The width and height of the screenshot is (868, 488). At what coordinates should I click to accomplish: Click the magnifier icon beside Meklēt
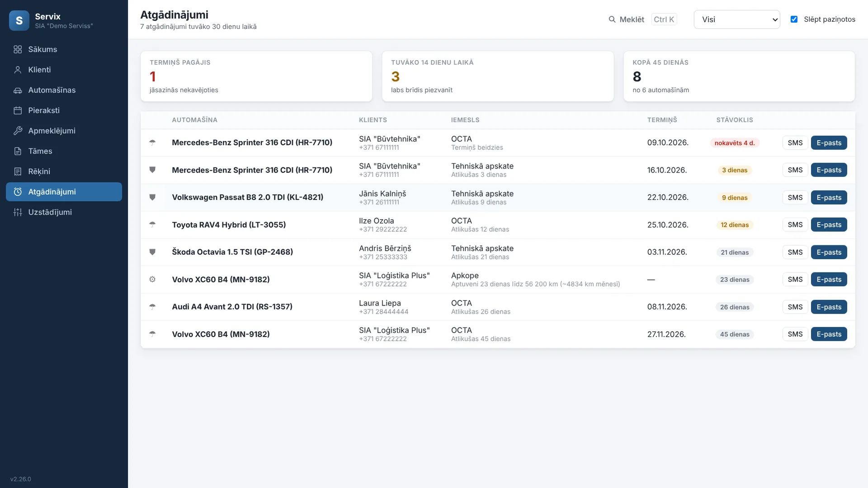pyautogui.click(x=612, y=19)
